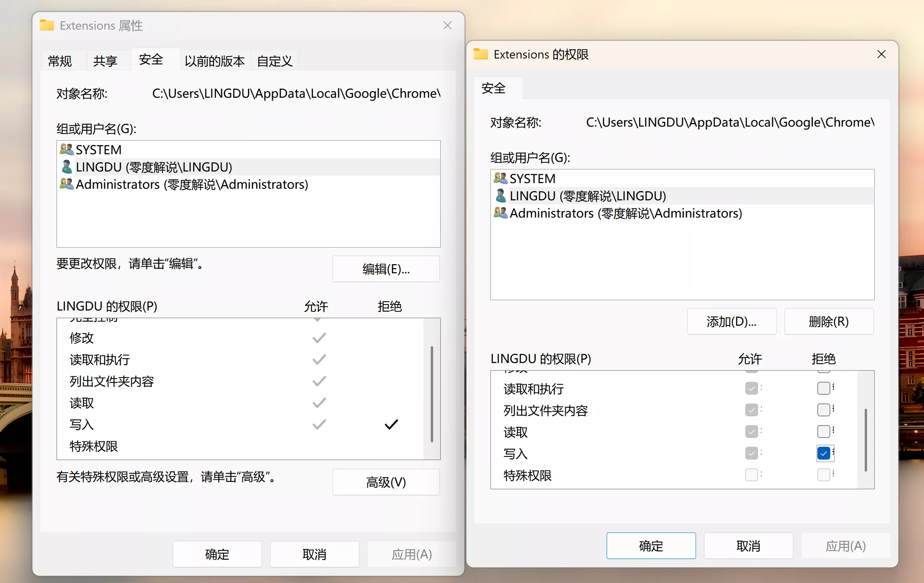924x583 pixels.
Task: Select the SYSTEM icon in Extensions 的权限 dialog
Action: (x=500, y=178)
